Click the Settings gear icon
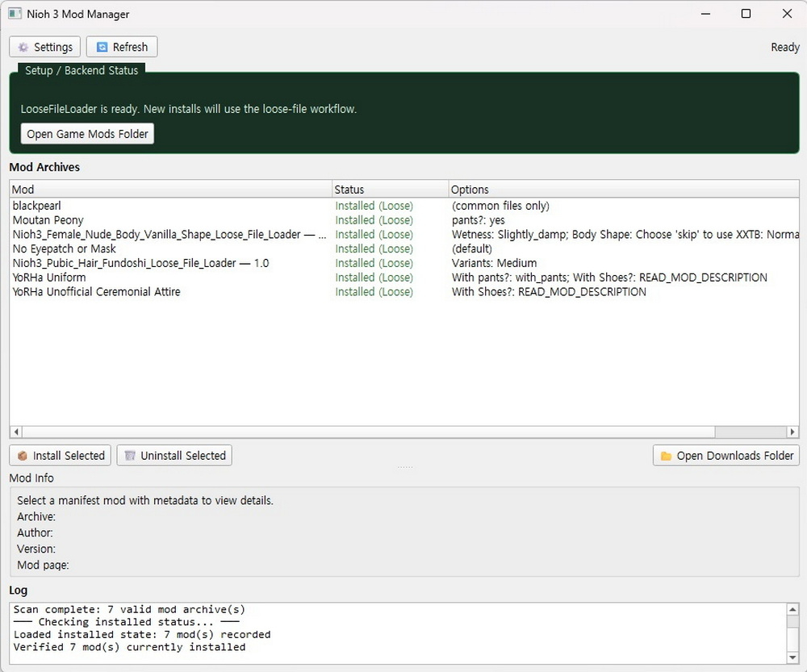This screenshot has height=672, width=807. 23,48
